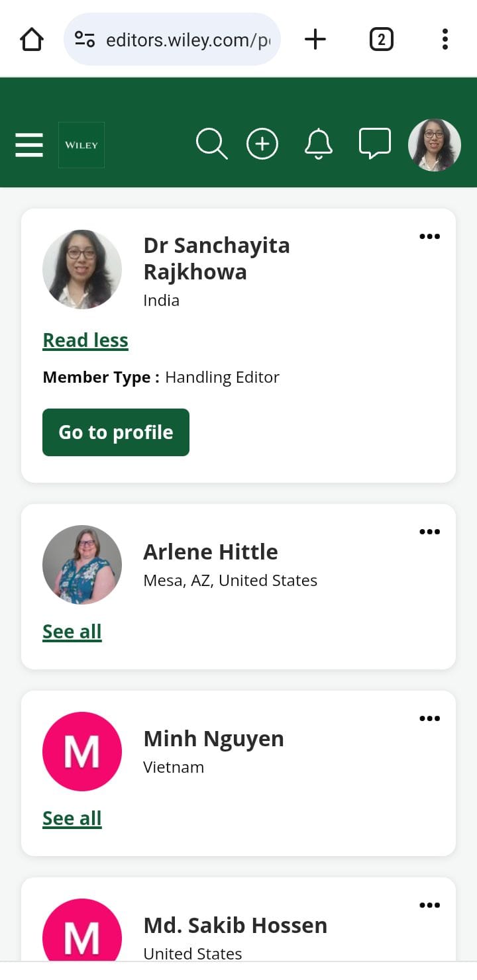Open options menu for Arlene Hittle card
The width and height of the screenshot is (477, 980).
click(429, 532)
